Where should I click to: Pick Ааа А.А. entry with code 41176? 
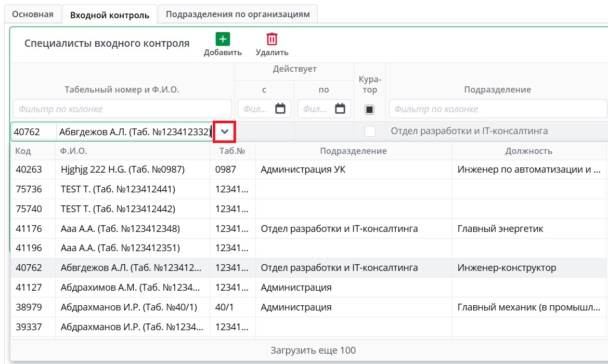click(120, 229)
